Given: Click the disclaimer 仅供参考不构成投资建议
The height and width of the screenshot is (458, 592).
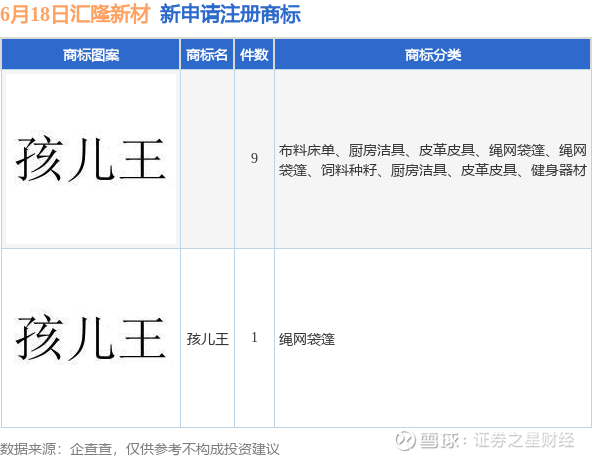Looking at the screenshot, I should 202,449.
